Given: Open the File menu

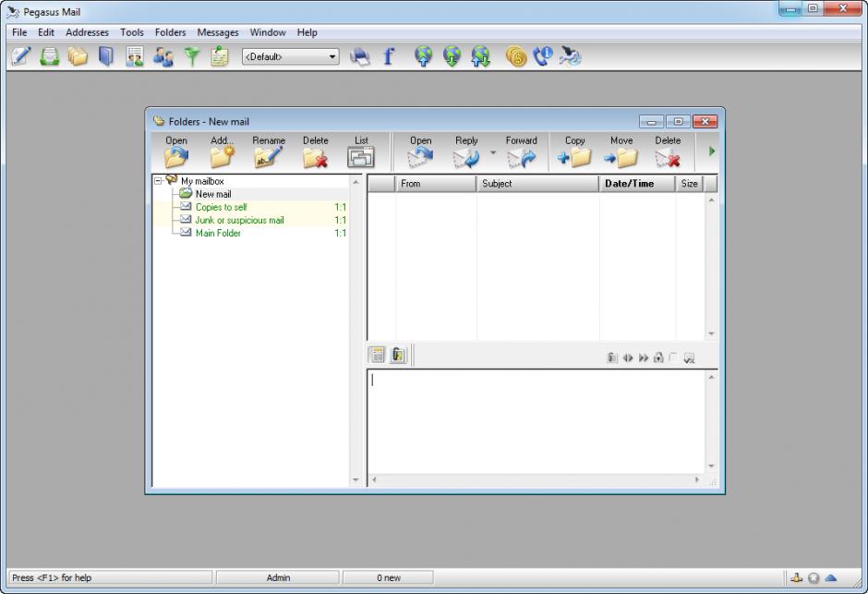Looking at the screenshot, I should pos(19,32).
